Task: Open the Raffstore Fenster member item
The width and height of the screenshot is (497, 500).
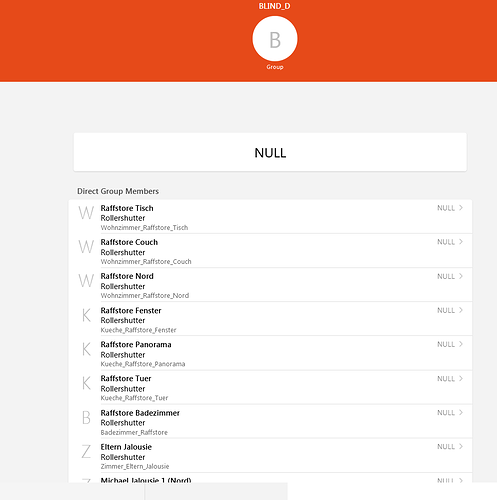Action: click(270, 319)
